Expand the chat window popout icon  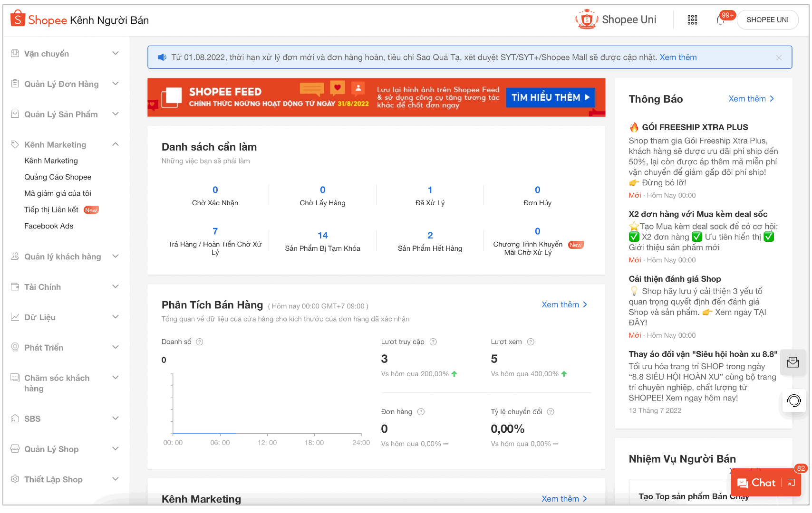coord(791,483)
